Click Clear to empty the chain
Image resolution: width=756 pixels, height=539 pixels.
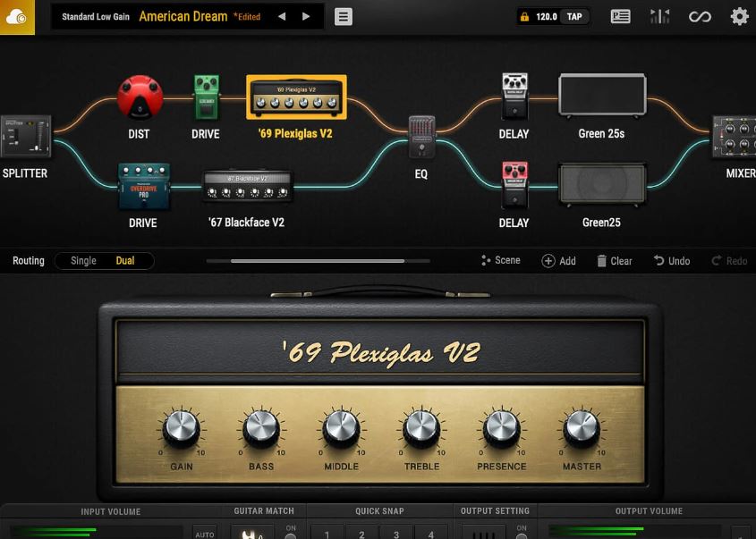[615, 261]
